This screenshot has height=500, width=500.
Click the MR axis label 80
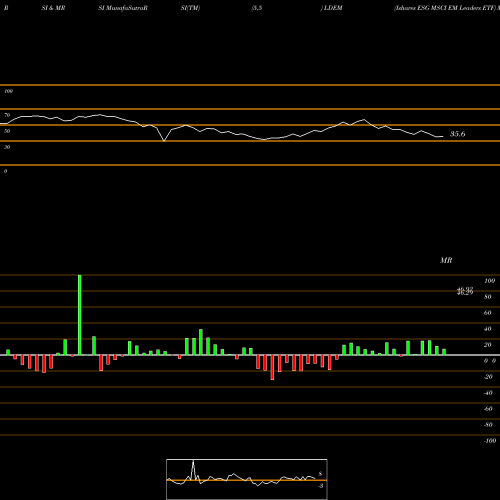point(488,297)
